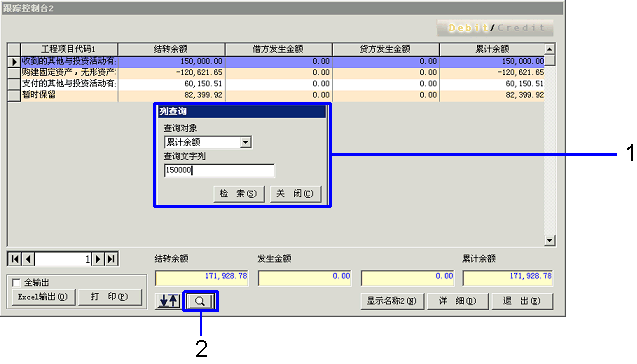Screen dimensions: 637x364
Task: Click the 结转余额 total field 171,928.78
Action: pyautogui.click(x=202, y=279)
